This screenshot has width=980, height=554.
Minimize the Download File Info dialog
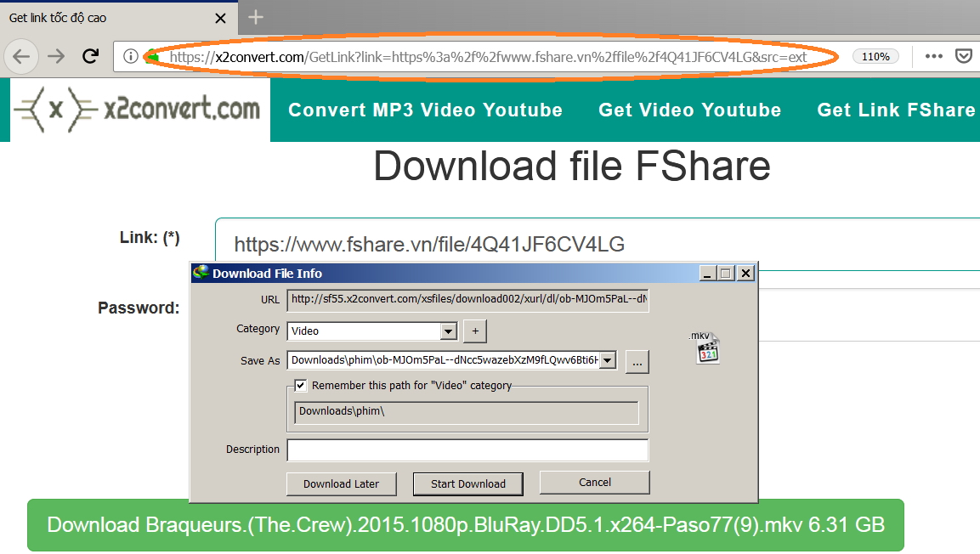[707, 273]
